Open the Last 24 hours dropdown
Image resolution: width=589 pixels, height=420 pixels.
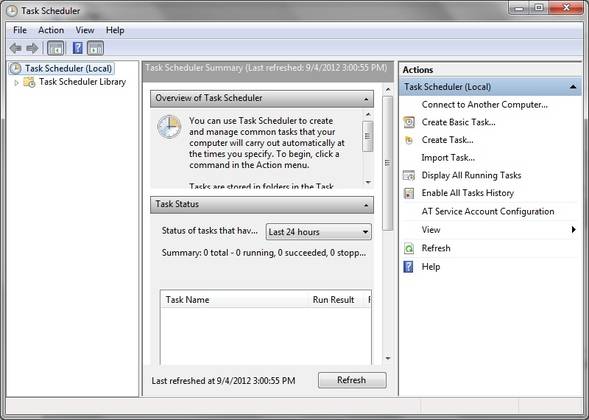click(x=319, y=232)
